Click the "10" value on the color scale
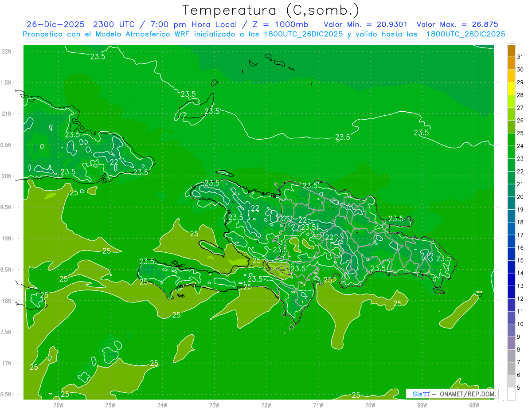The image size is (532, 411). [520, 324]
